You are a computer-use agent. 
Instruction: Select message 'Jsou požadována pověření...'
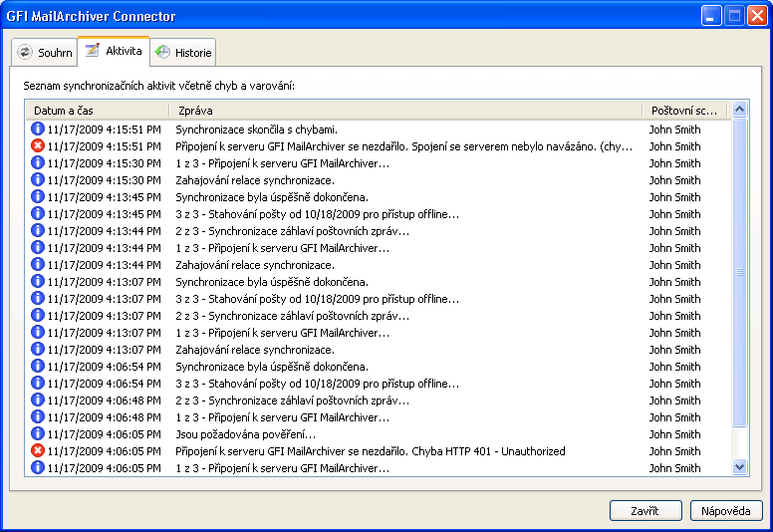245,434
